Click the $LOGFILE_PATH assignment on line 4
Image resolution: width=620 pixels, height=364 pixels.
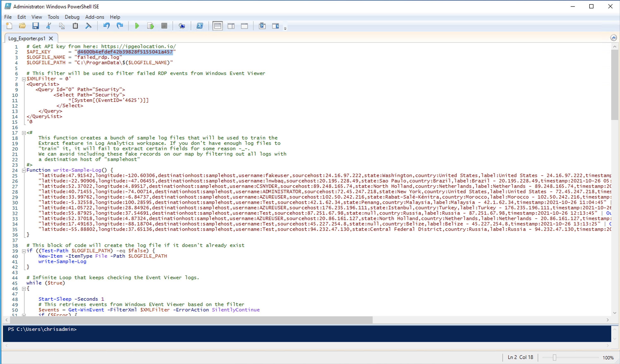[100, 63]
